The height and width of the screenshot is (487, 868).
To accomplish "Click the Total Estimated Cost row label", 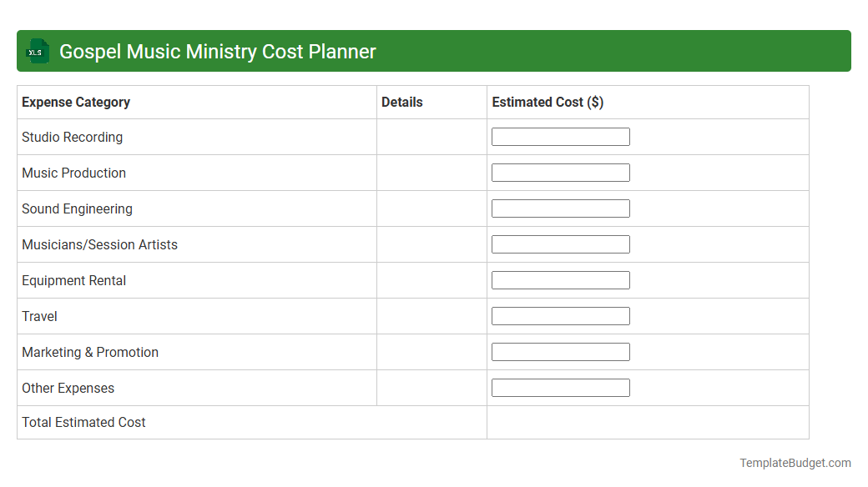I will pos(83,422).
